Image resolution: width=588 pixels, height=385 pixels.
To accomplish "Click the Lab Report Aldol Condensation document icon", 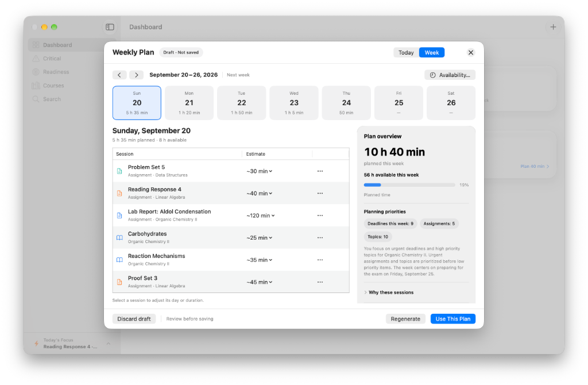I will tap(119, 215).
